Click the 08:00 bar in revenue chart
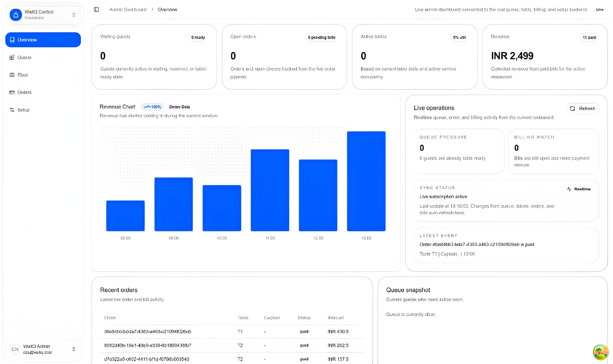 (x=125, y=216)
